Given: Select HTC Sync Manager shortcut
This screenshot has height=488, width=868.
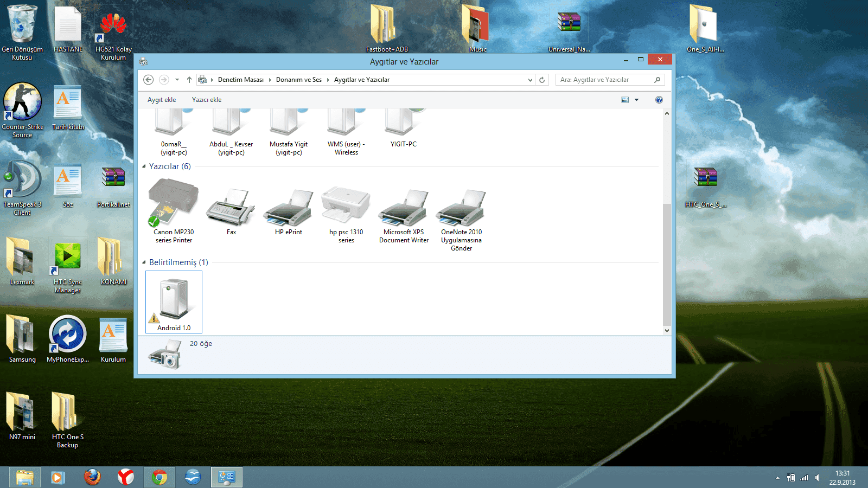Looking at the screenshot, I should point(68,268).
